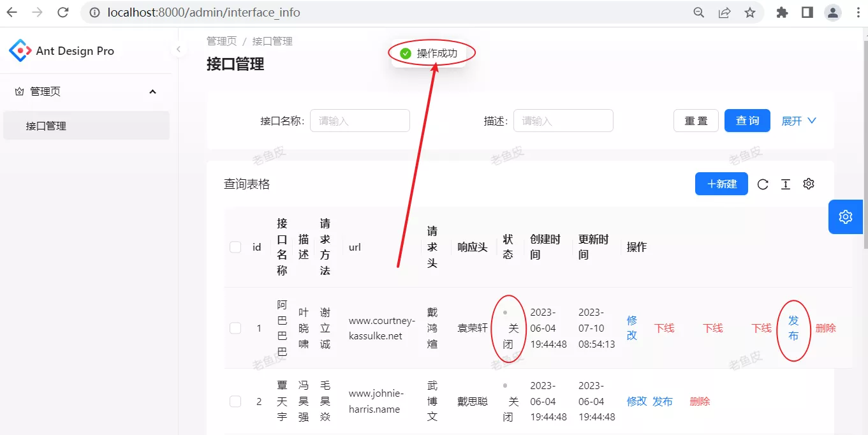Click the 重置 reset button
The width and height of the screenshot is (868, 435).
(696, 121)
